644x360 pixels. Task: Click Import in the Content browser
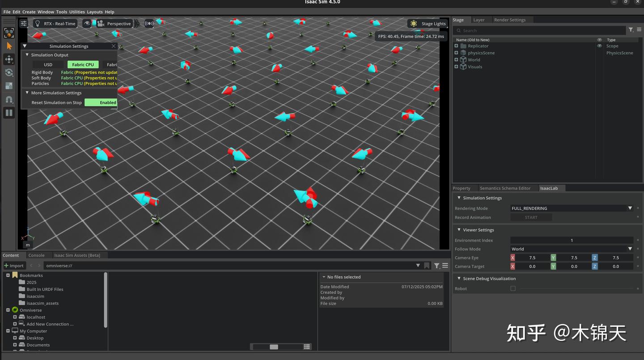pos(14,266)
